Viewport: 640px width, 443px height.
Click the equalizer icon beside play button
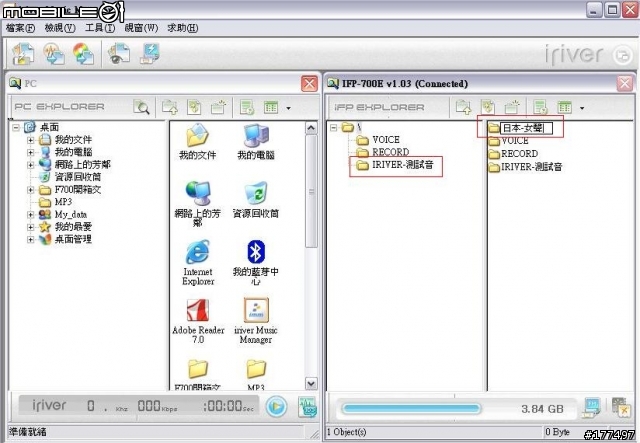pyautogui.click(x=307, y=407)
